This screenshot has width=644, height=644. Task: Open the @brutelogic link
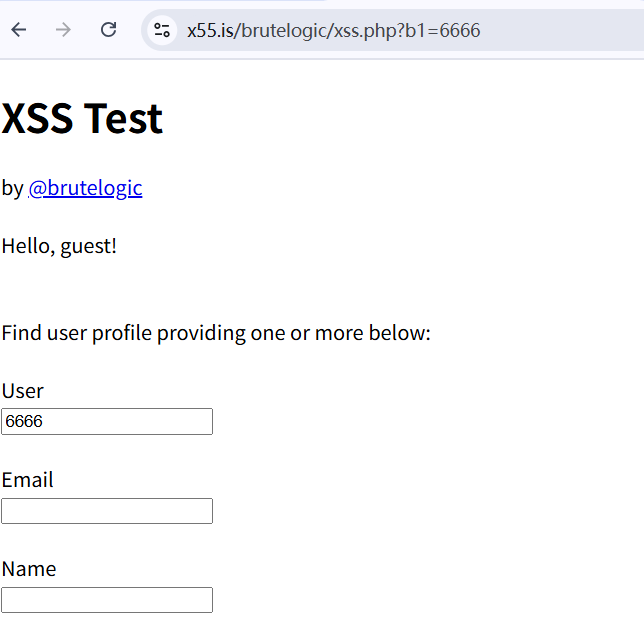coord(85,189)
